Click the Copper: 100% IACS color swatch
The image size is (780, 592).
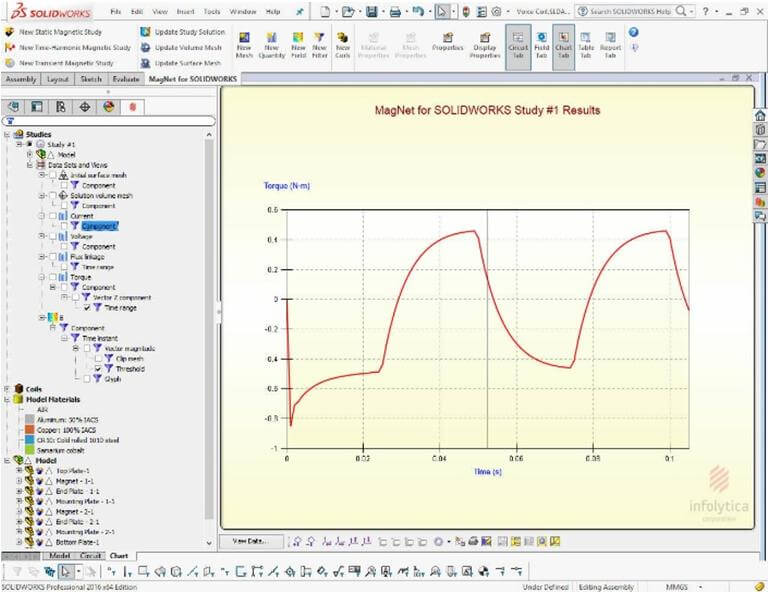[29, 430]
